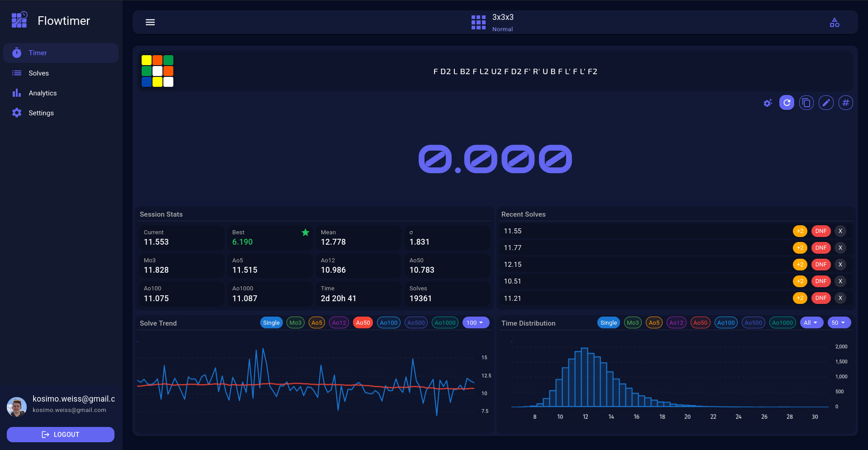Edit the scramble with pencil icon

(x=826, y=103)
